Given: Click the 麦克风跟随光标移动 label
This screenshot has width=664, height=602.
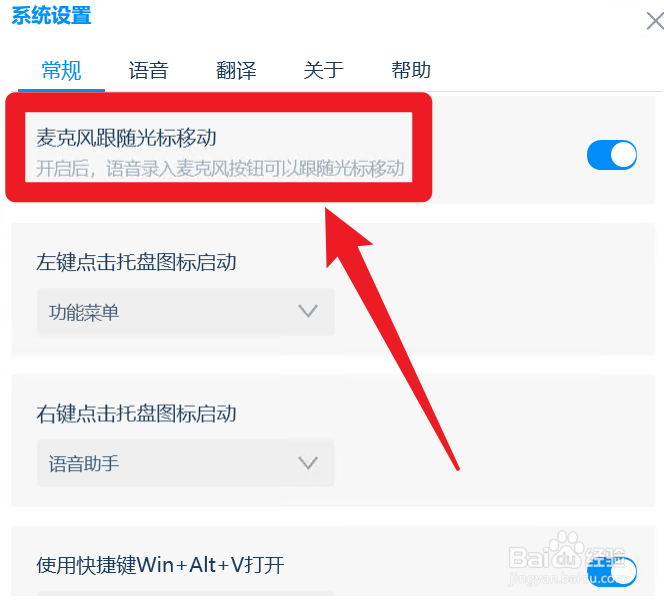Looking at the screenshot, I should pyautogui.click(x=126, y=138).
